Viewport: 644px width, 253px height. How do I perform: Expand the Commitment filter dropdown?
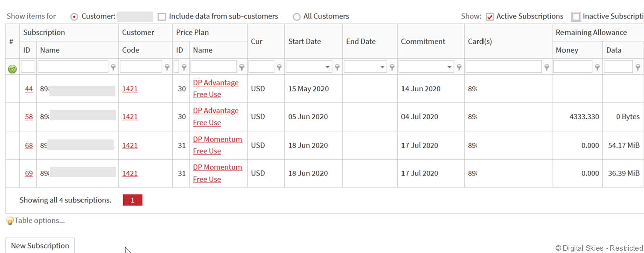tap(449, 67)
